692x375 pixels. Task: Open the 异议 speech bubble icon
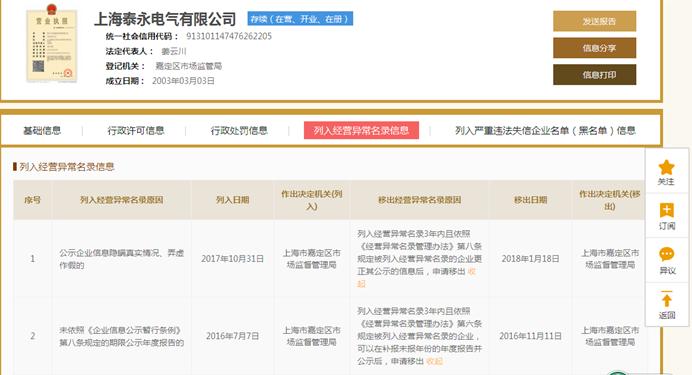pos(666,254)
